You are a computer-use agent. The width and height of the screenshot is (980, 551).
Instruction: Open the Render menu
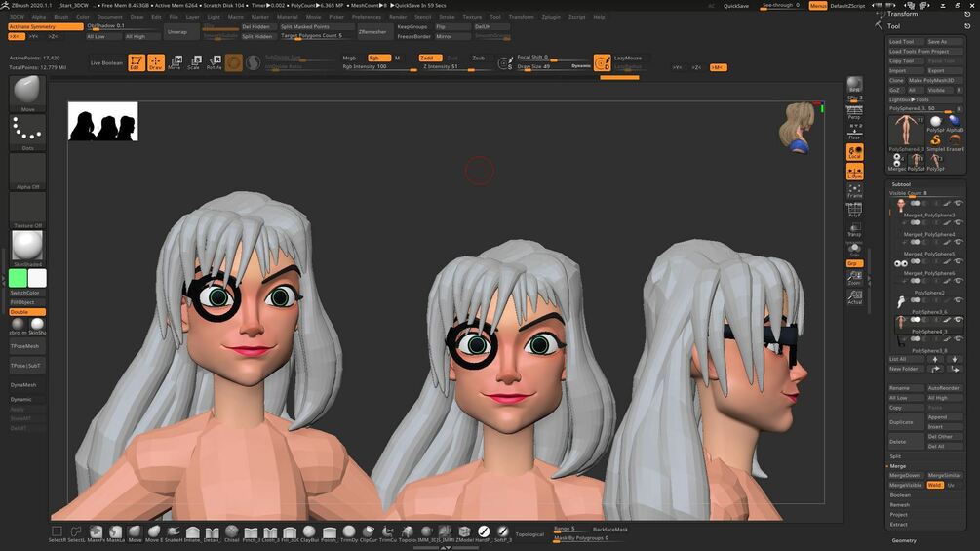point(398,17)
